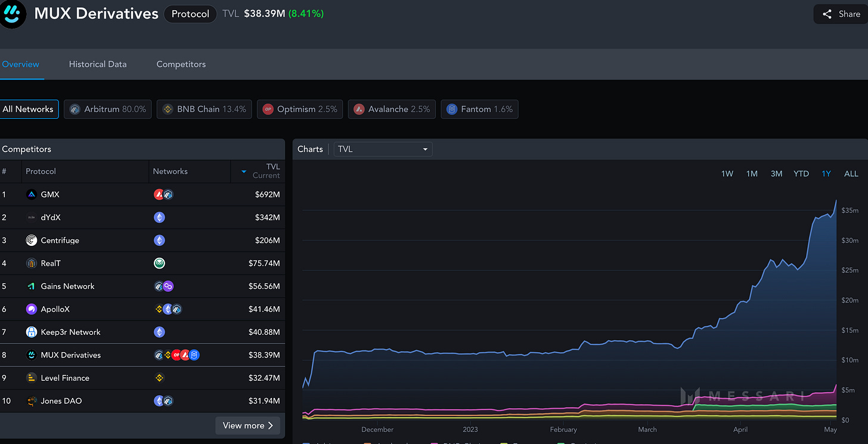Screen dimensions: 868x444
Task: Open the GMX protocol name link
Action: tap(50, 195)
